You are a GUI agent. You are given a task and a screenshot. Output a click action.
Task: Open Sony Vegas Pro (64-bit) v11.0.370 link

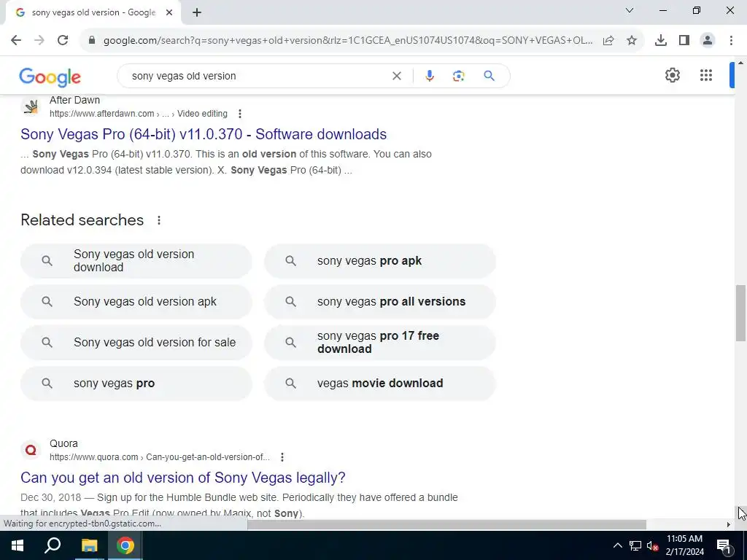click(x=204, y=134)
